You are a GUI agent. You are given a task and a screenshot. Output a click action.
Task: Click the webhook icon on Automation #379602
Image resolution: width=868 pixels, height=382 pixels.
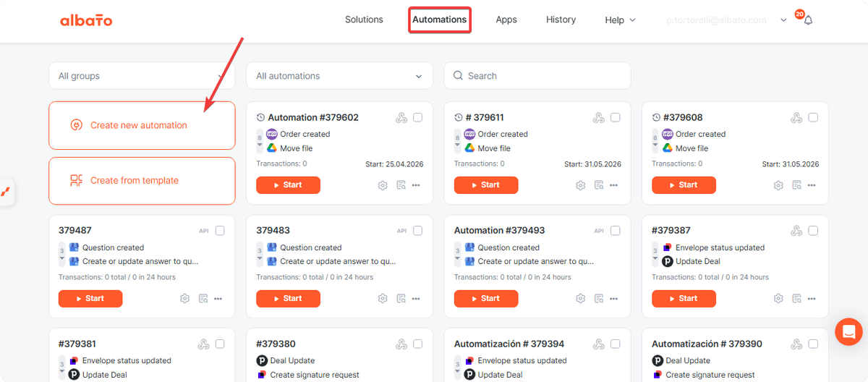(x=401, y=117)
